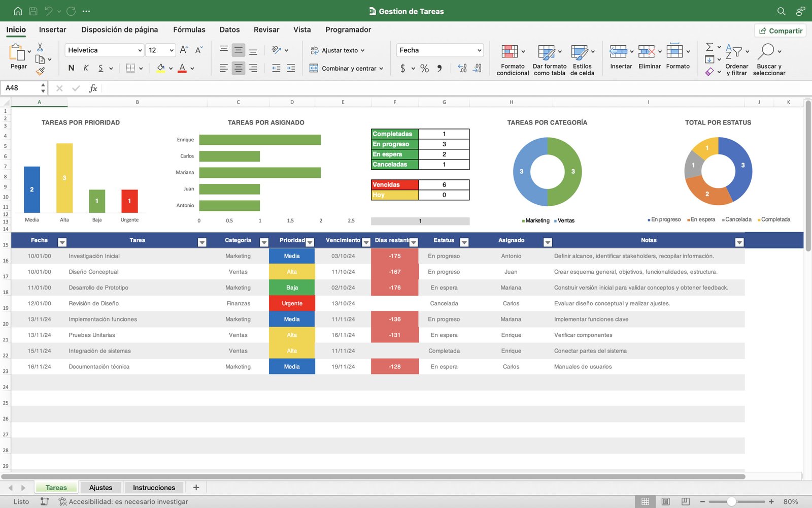Click the zoom slider in status bar

pyautogui.click(x=731, y=501)
